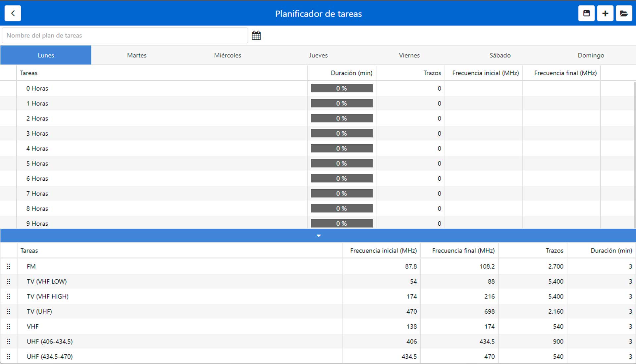Collapse panel using the blue divider arrow
Image resolution: width=636 pixels, height=364 pixels.
click(318, 236)
